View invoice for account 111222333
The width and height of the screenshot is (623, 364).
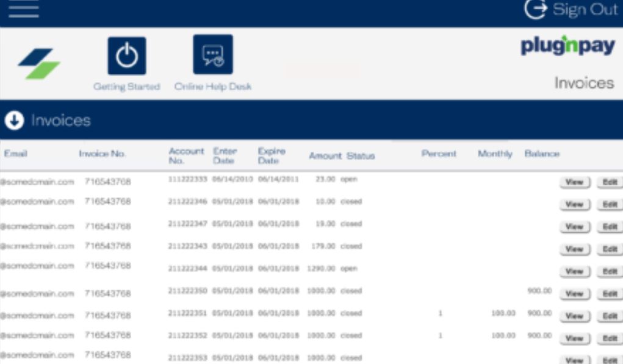tap(575, 182)
